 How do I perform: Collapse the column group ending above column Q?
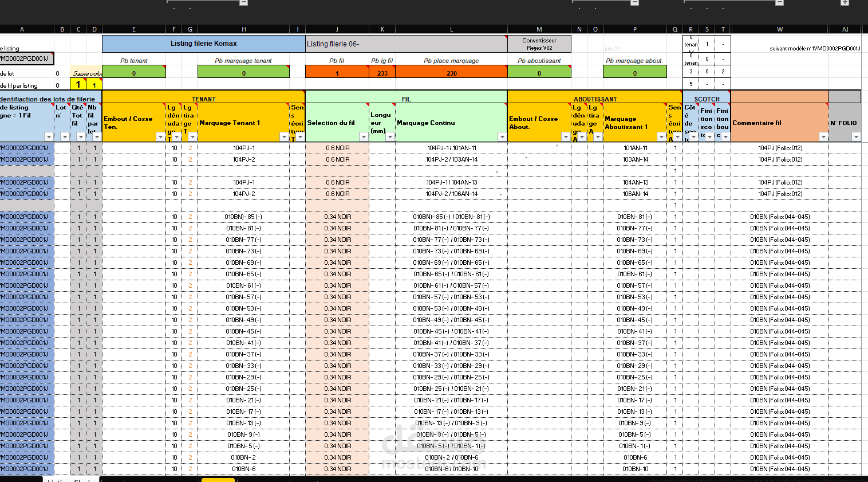click(634, 2)
